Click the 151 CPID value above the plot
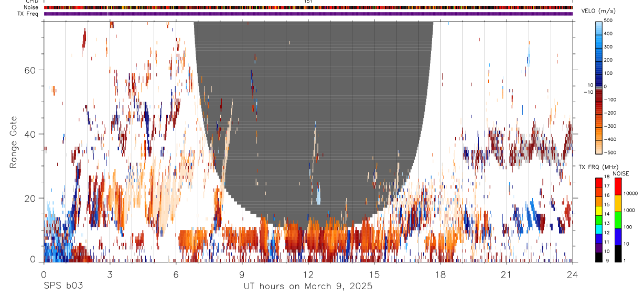Image resolution: width=644 pixels, height=297 pixels. point(308,2)
